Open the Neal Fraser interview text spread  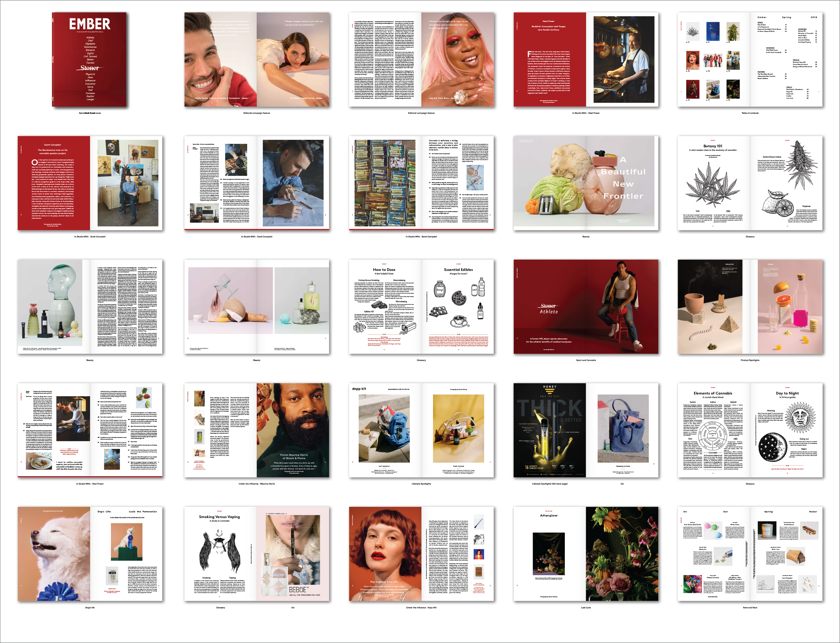[x=90, y=430]
